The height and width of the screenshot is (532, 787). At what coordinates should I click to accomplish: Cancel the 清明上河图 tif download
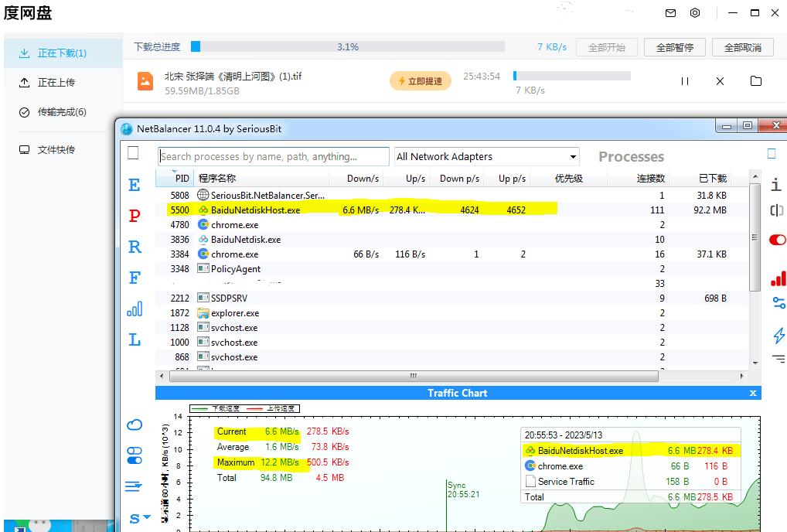click(720, 81)
